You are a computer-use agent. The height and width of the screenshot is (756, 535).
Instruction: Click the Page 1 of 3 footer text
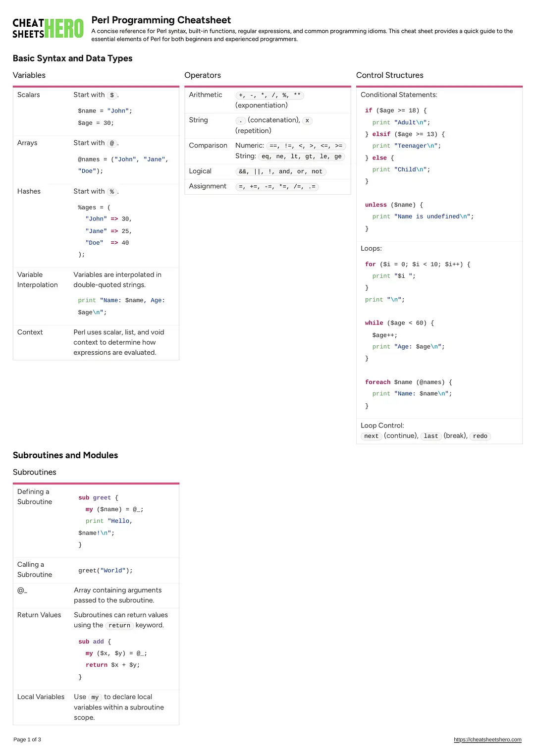(27, 740)
